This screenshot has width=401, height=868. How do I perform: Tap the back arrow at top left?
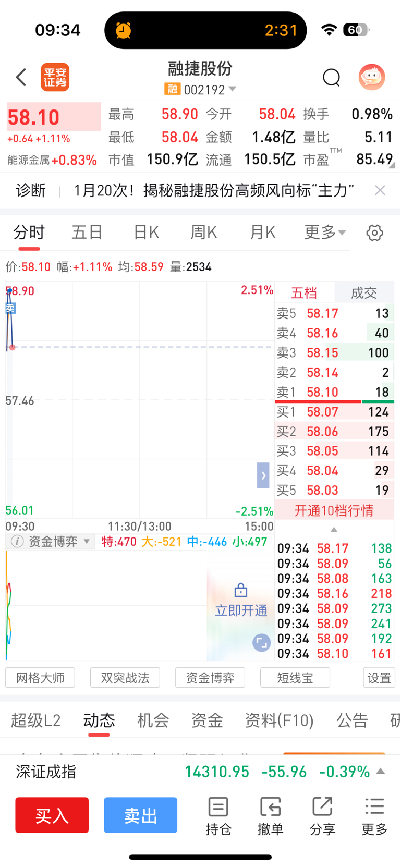21,77
